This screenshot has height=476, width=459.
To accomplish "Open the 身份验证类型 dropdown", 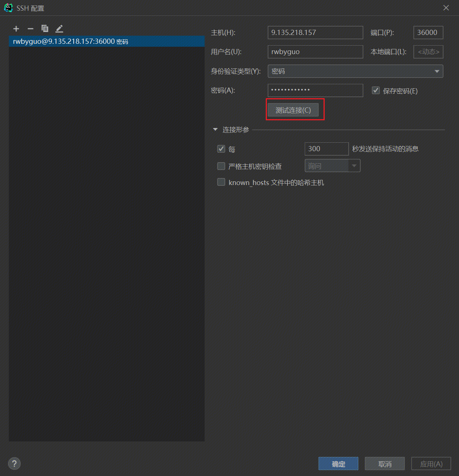I will pyautogui.click(x=355, y=71).
